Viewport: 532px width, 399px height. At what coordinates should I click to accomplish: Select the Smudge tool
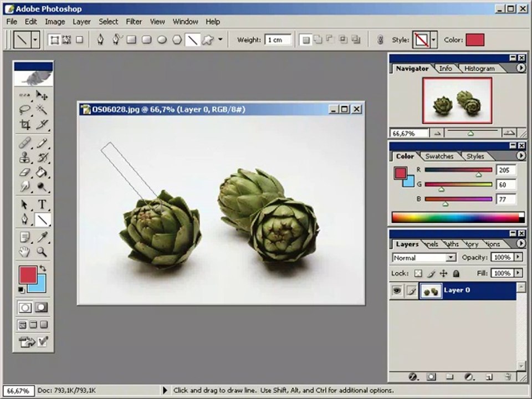(25, 186)
